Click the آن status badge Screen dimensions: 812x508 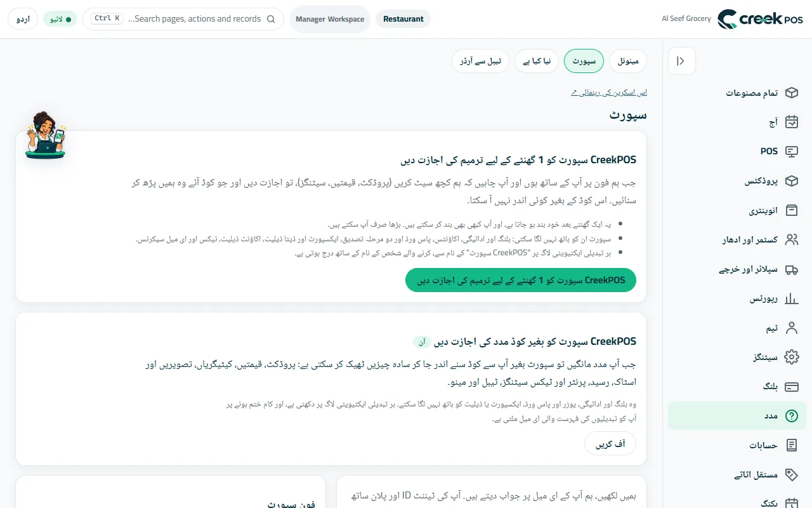tap(422, 342)
